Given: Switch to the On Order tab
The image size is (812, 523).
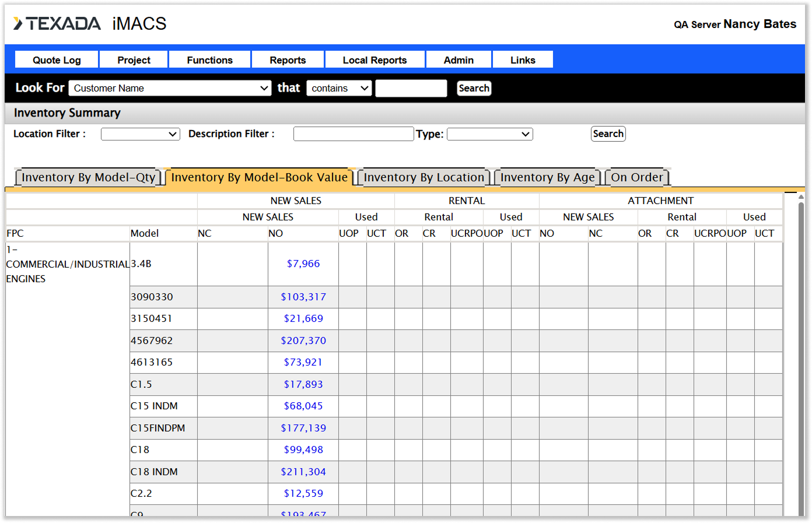Looking at the screenshot, I should [x=637, y=177].
